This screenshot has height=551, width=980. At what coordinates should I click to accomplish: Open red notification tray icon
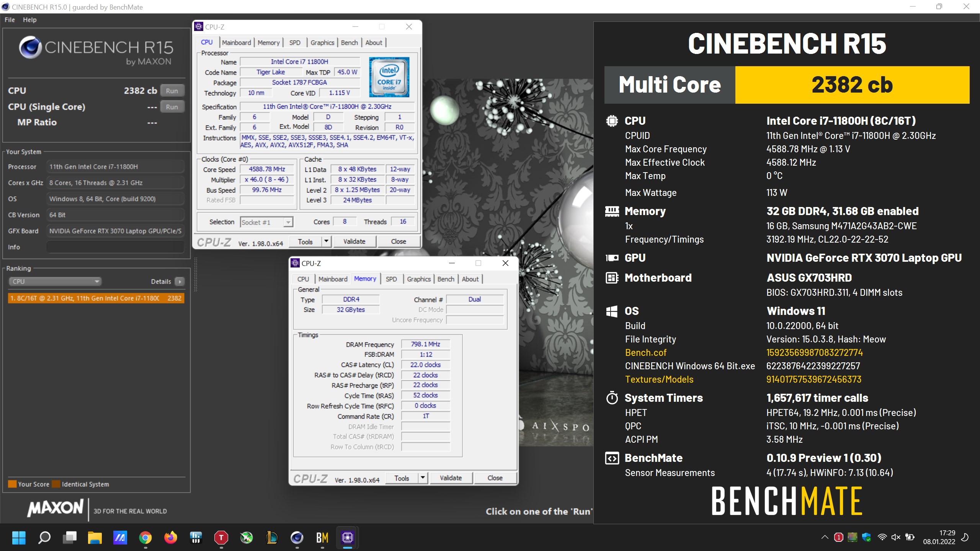pos(838,537)
